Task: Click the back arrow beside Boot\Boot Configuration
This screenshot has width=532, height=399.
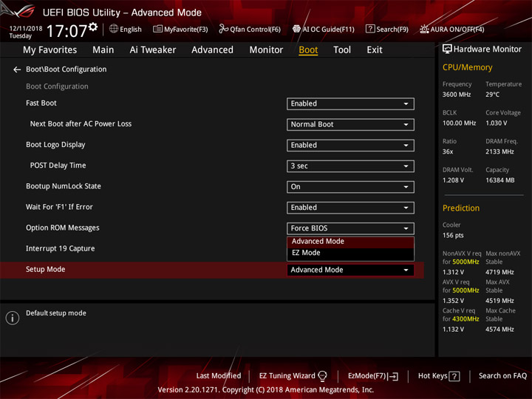Action: click(16, 69)
